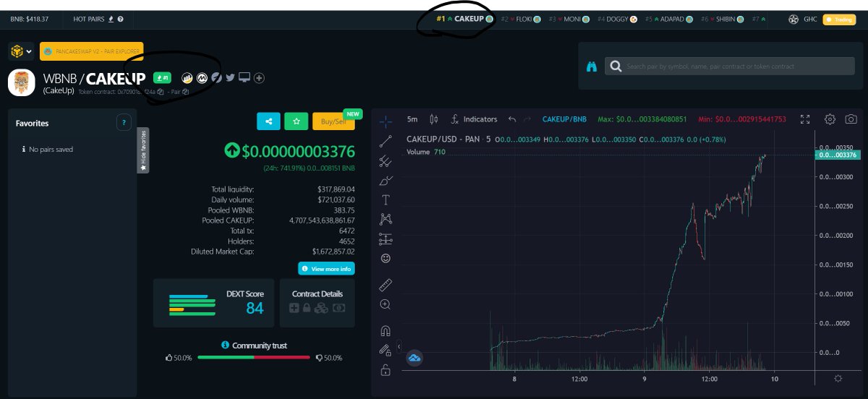868x399 pixels.
Task: Undo last chart action
Action: click(x=512, y=119)
